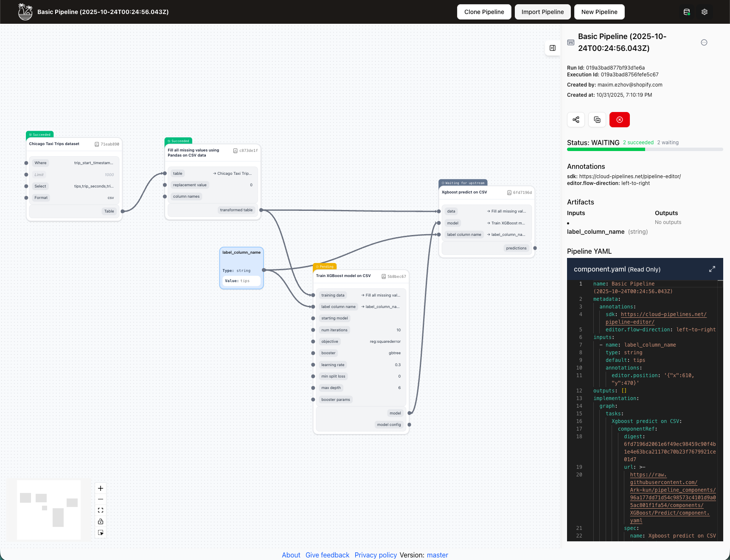Click the duplicate pipeline icon in sidebar
Image resolution: width=730 pixels, height=560 pixels.
pyautogui.click(x=597, y=120)
